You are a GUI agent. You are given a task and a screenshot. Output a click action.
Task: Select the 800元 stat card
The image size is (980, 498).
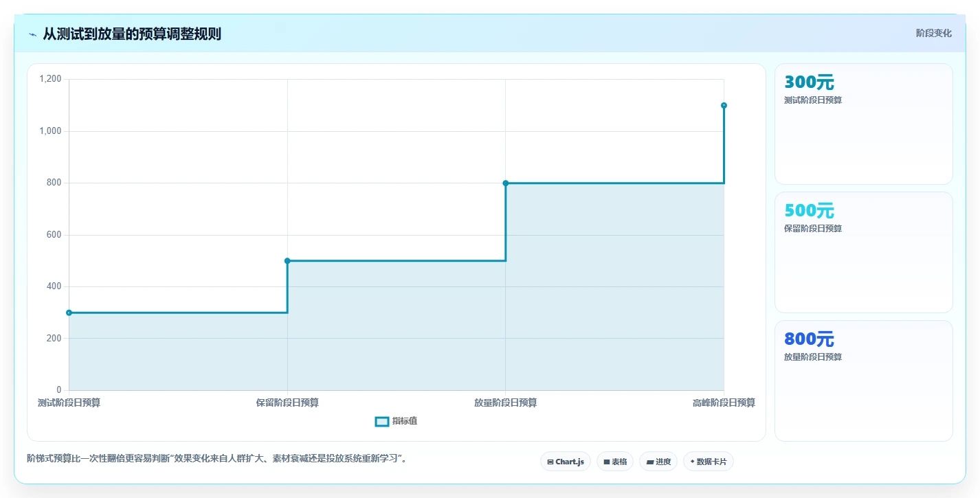coord(864,381)
